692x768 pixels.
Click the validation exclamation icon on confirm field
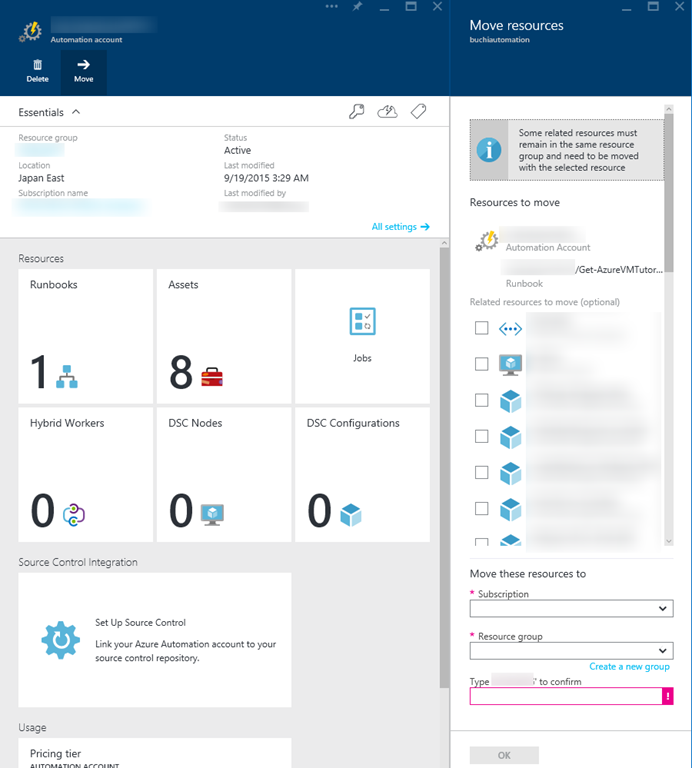pyautogui.click(x=668, y=696)
